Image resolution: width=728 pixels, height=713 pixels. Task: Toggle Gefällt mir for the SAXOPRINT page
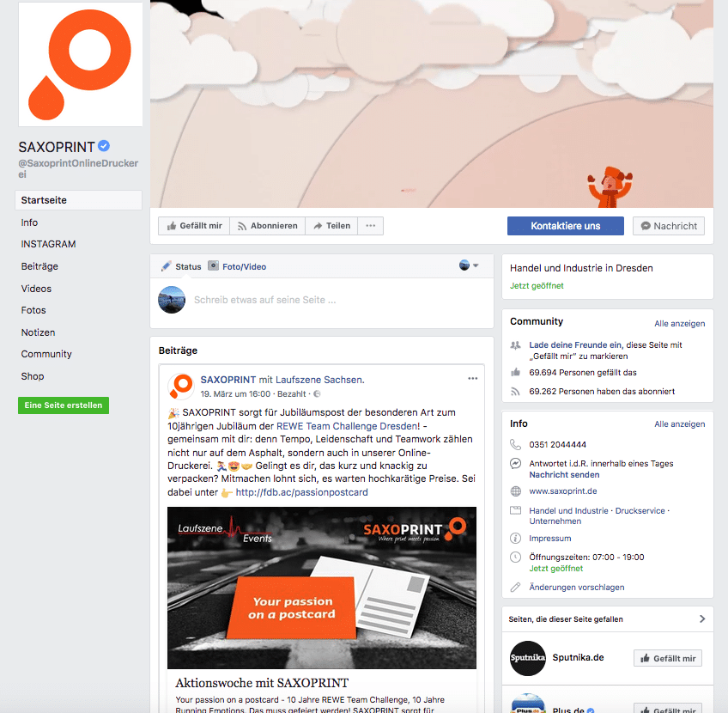(x=194, y=226)
